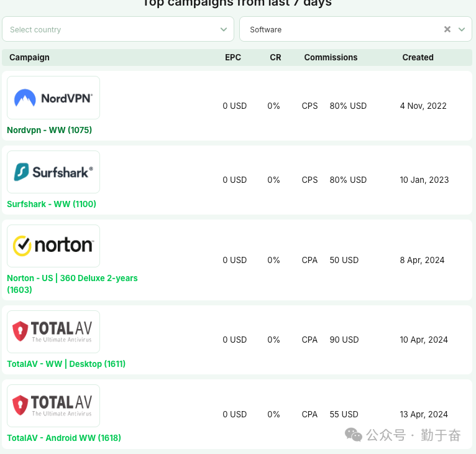The image size is (476, 454).
Task: Click the Surfshark row 80% USD commission
Action: tap(348, 180)
